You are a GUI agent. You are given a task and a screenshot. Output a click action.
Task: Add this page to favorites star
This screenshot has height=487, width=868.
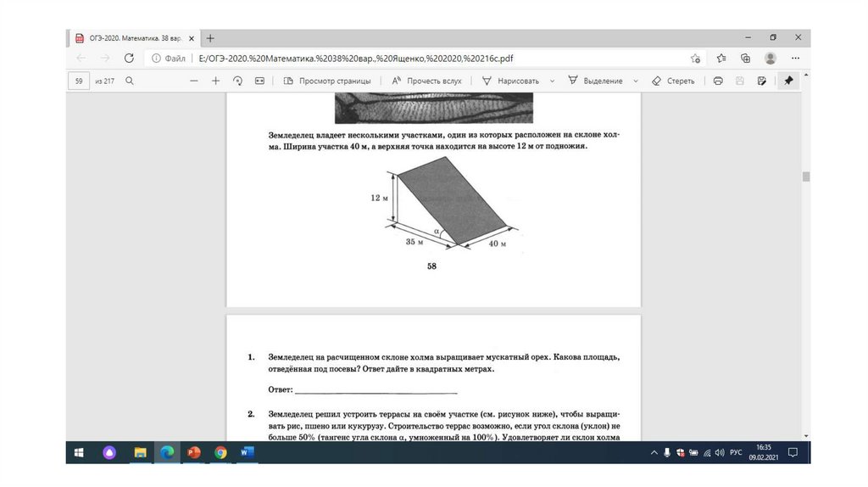tap(695, 59)
